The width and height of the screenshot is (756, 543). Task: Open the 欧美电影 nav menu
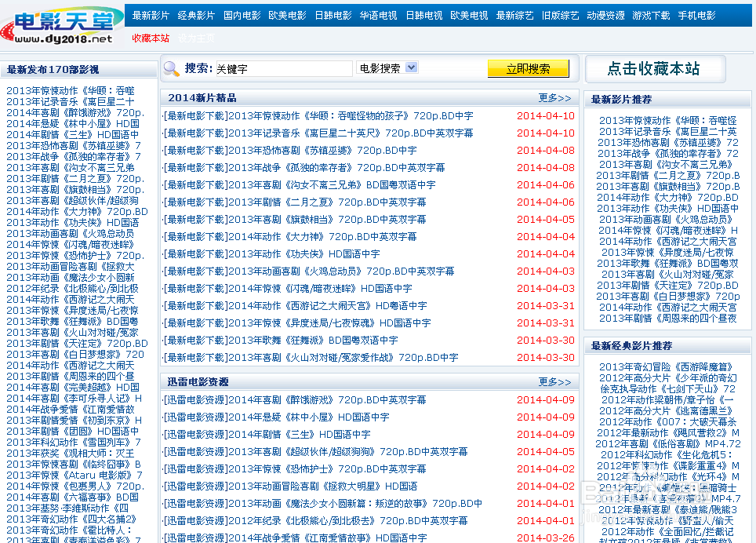[x=287, y=16]
